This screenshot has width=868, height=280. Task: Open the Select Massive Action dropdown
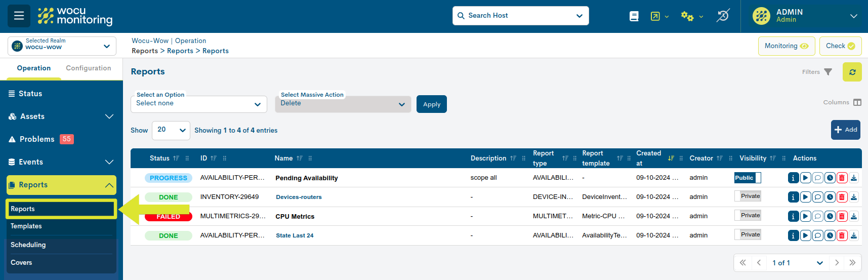343,104
